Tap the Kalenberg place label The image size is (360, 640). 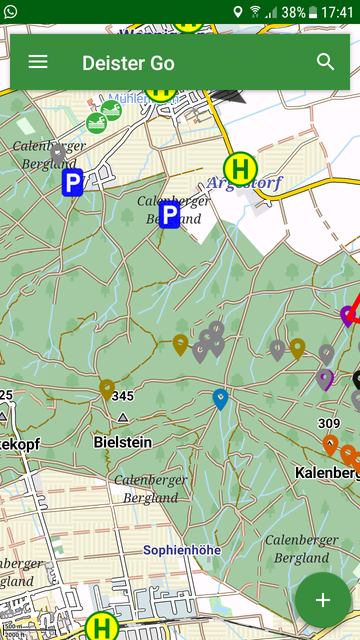[x=327, y=473]
